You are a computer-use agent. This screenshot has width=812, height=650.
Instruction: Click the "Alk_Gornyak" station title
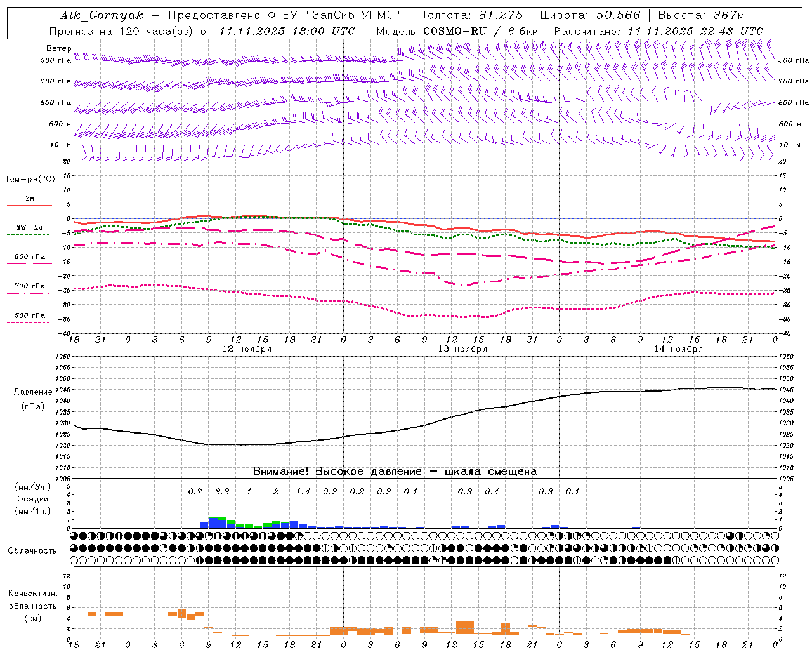click(101, 15)
